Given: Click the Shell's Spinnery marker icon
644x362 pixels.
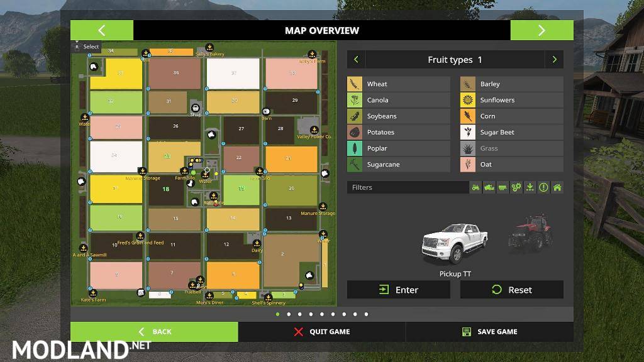Looking at the screenshot, I should click(268, 297).
